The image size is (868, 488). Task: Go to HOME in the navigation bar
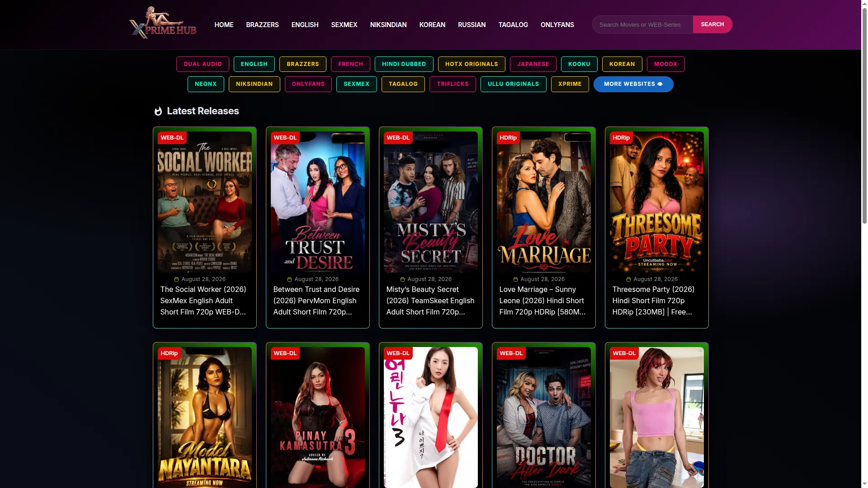tap(224, 25)
